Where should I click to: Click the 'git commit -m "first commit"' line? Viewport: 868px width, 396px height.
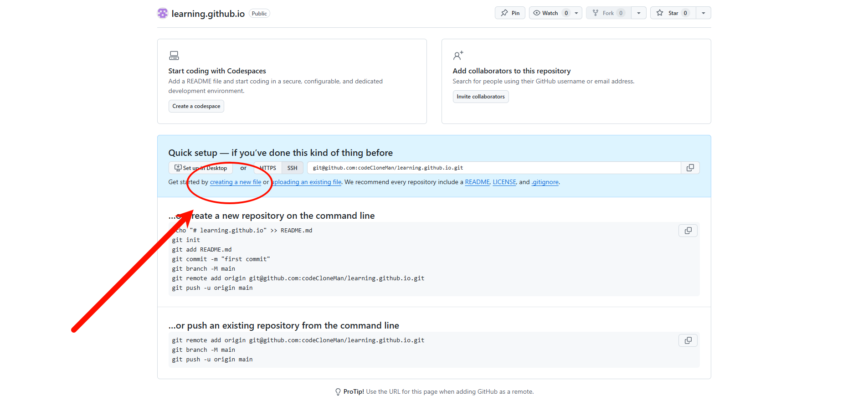point(221,259)
